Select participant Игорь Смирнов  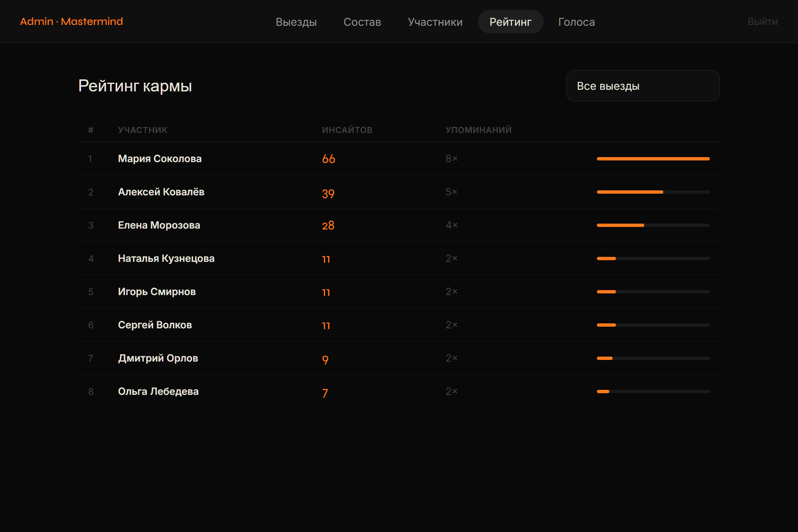click(x=157, y=292)
